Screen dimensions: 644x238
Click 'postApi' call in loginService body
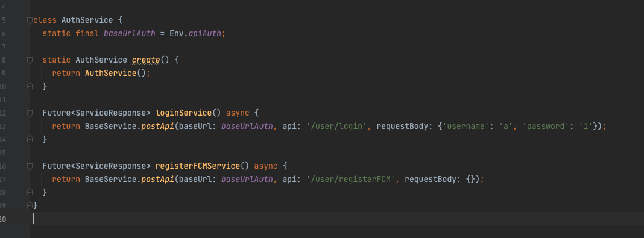pyautogui.click(x=158, y=126)
